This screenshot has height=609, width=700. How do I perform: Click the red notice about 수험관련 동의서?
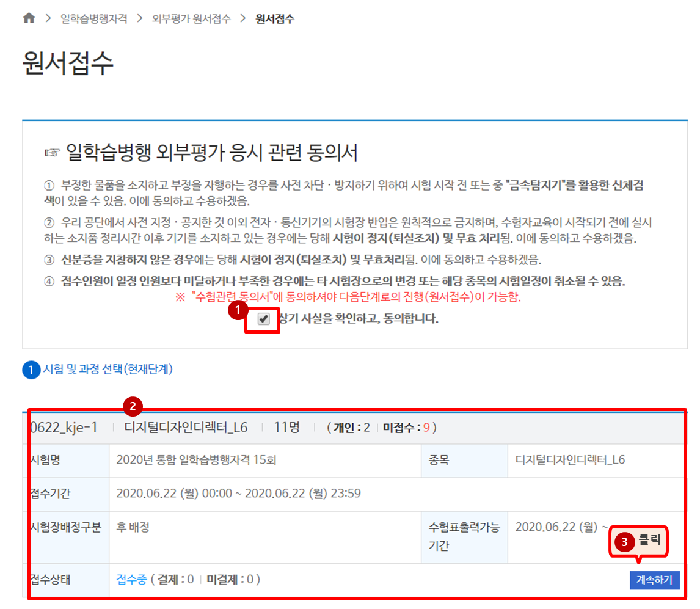coord(348,297)
